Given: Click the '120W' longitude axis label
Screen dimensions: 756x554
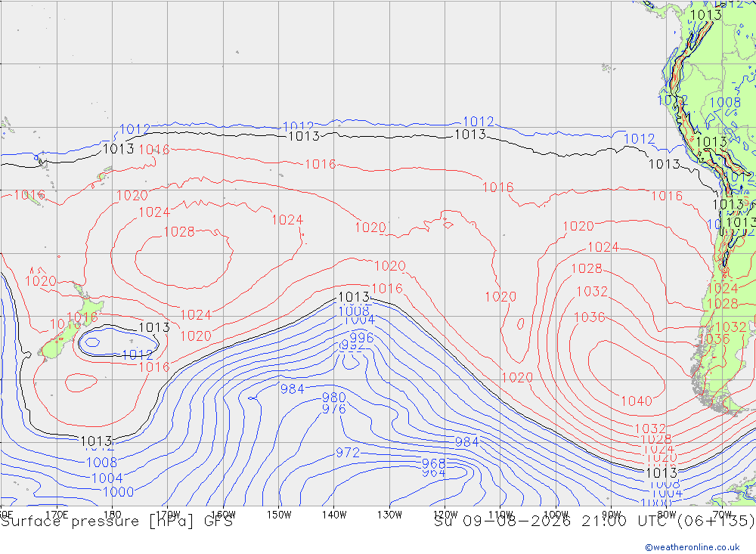Looking at the screenshot, I should click(x=445, y=515).
